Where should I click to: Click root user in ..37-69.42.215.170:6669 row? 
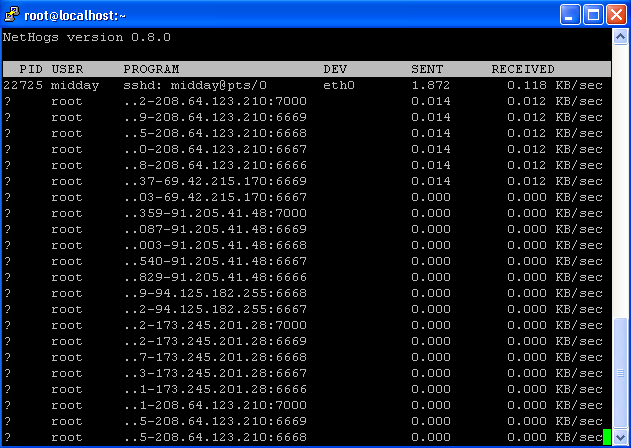click(x=67, y=182)
